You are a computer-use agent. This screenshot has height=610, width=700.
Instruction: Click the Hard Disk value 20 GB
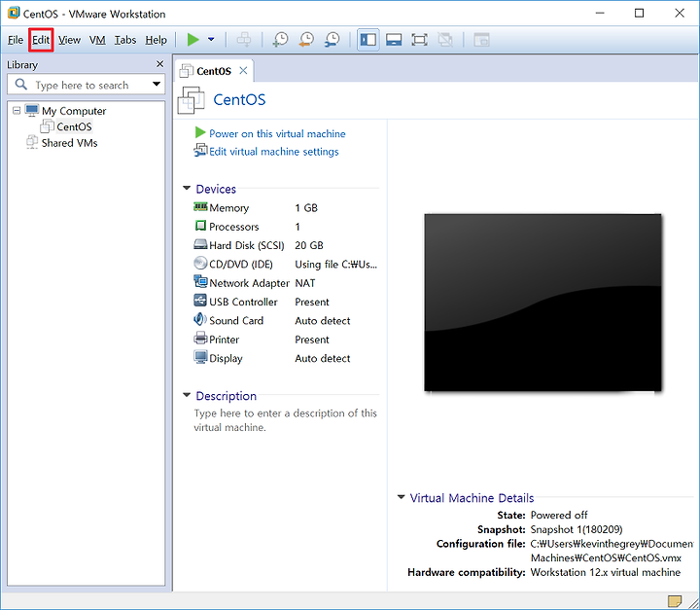point(309,246)
